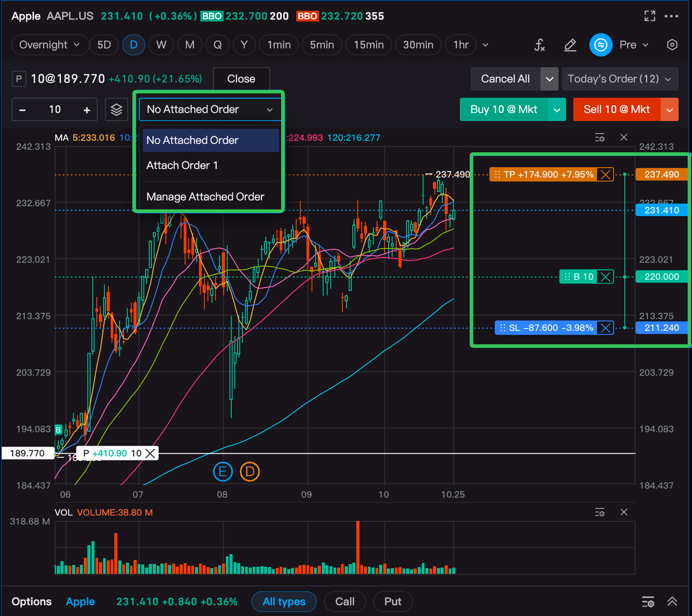Open the three-dot more options menu
The height and width of the screenshot is (616, 692).
tap(671, 16)
